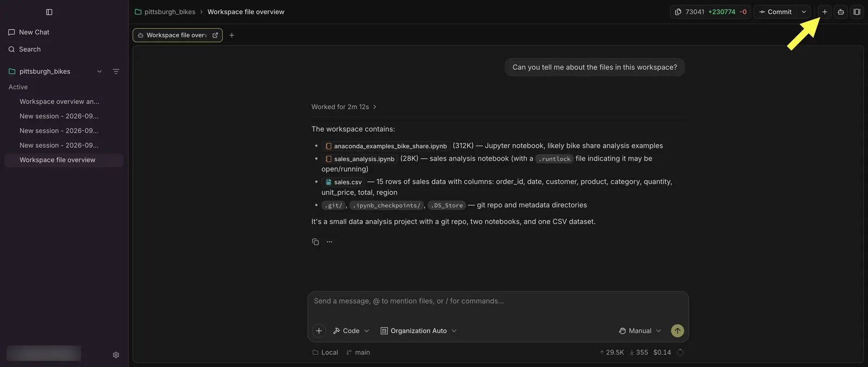
Task: Open the Organization Auto model dropdown
Action: tap(419, 331)
